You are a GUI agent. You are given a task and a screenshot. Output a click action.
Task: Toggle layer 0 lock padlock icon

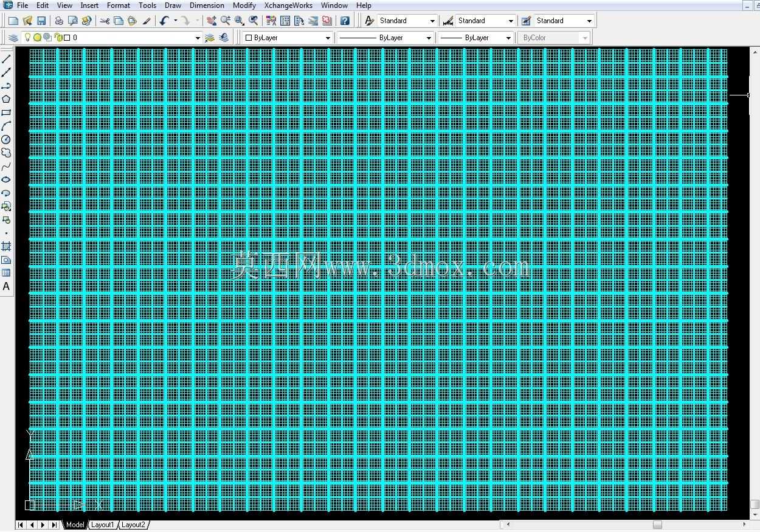point(58,38)
